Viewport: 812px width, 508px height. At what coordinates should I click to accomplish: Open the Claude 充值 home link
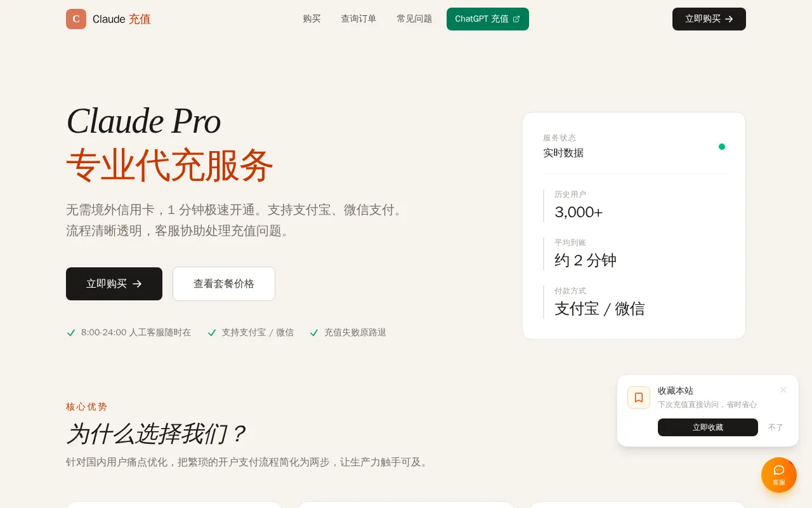108,19
